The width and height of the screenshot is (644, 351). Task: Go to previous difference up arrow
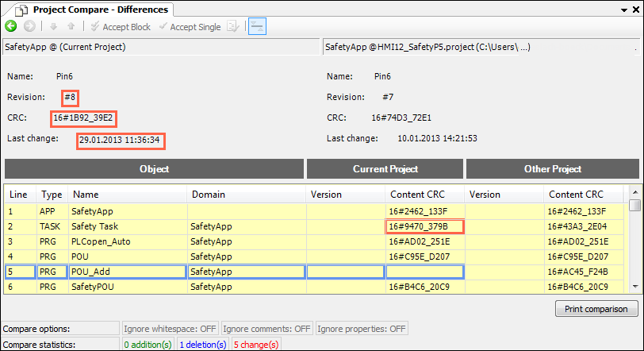tap(71, 26)
